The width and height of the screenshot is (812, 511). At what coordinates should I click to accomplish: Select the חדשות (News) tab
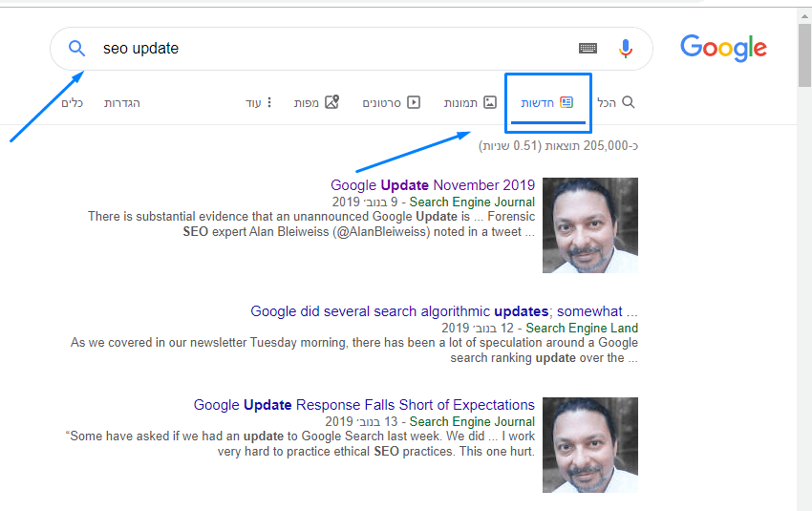(546, 102)
